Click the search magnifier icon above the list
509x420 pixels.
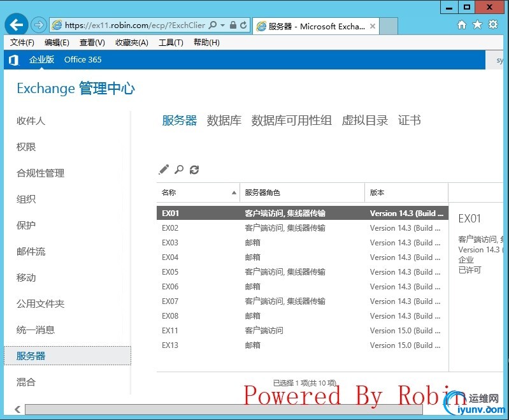pos(179,170)
